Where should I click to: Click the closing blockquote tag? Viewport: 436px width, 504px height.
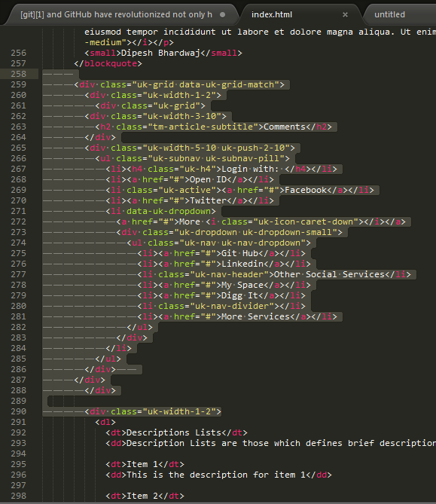(108, 63)
